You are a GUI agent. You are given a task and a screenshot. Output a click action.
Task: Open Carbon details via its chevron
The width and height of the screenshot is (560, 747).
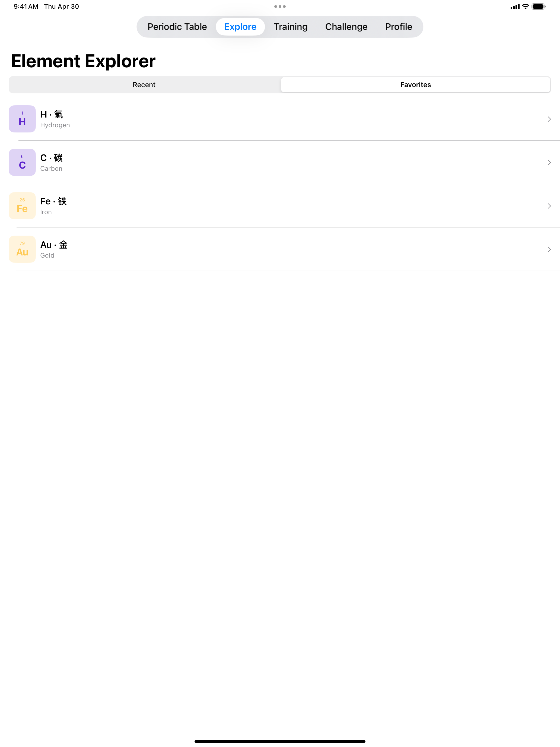[x=549, y=163]
